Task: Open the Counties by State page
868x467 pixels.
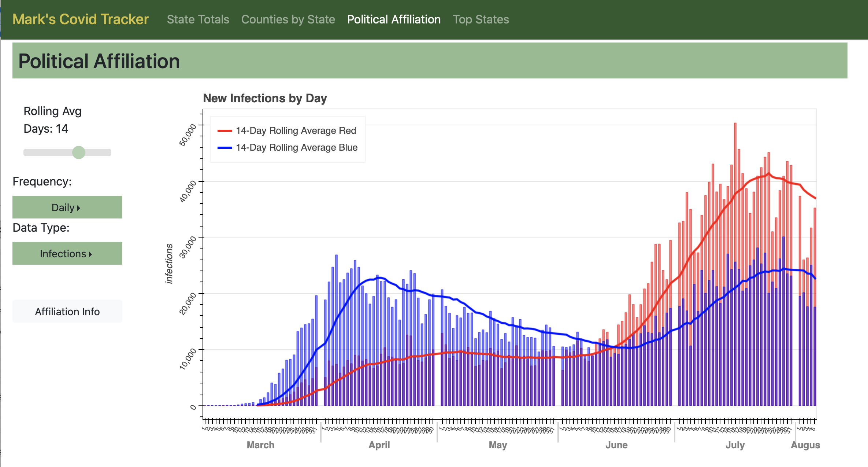Action: (288, 19)
